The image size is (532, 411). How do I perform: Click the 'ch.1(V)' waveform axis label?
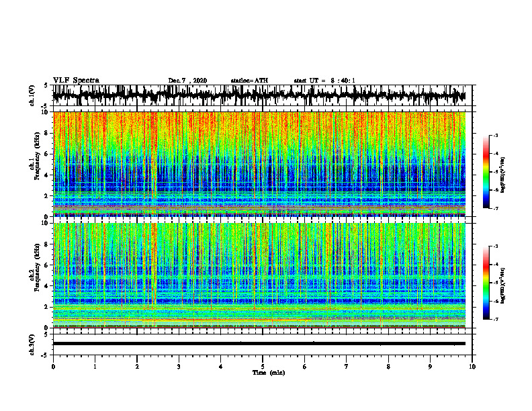[32, 95]
